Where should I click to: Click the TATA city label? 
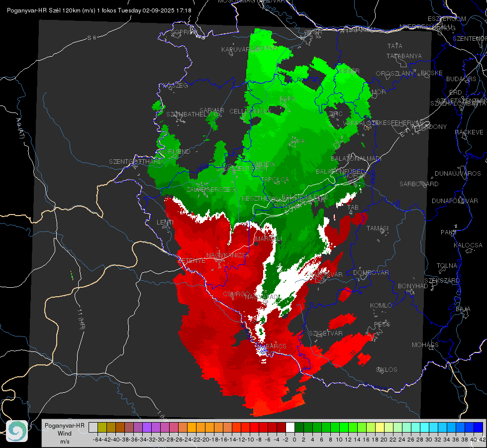pyautogui.click(x=395, y=46)
